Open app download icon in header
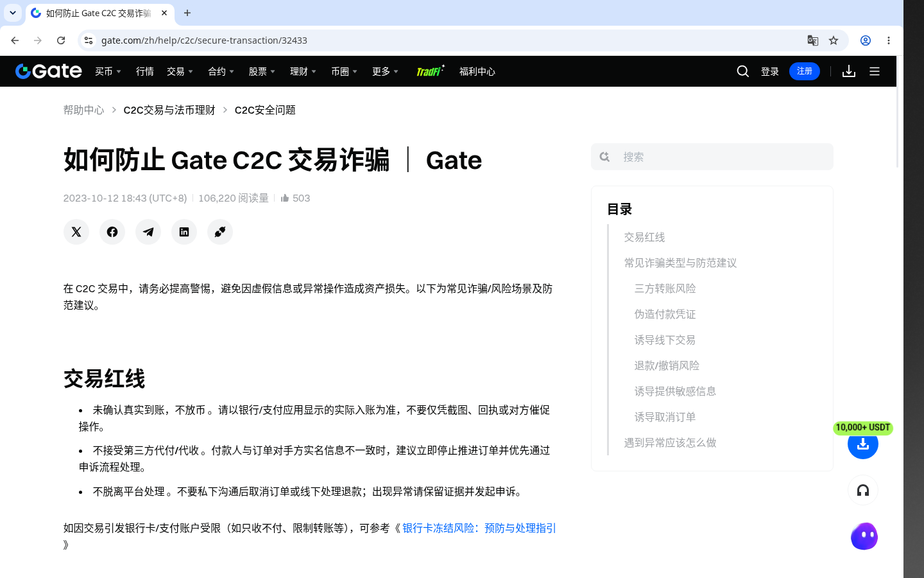The height and width of the screenshot is (578, 924). pos(849,71)
